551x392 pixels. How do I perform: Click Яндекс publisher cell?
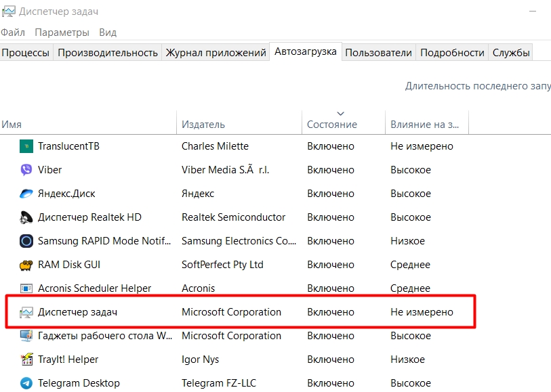[x=198, y=194]
